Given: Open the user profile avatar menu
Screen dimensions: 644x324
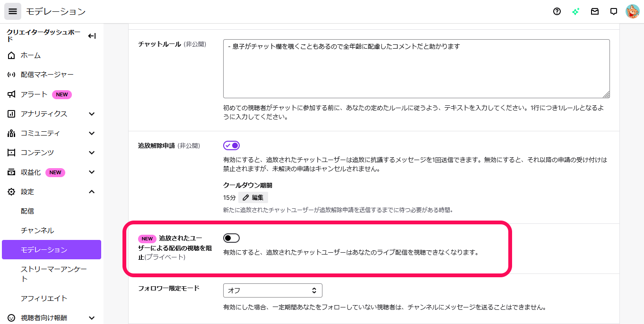Looking at the screenshot, I should coord(632,11).
